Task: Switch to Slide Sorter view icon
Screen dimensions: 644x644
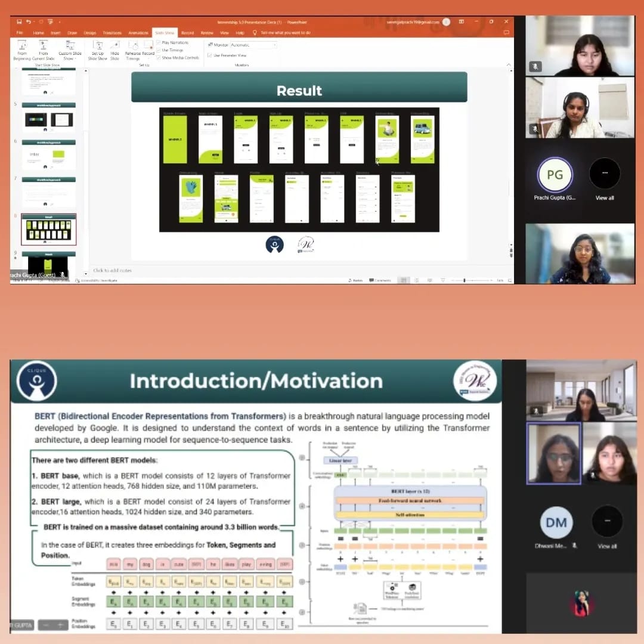Action: (x=416, y=280)
